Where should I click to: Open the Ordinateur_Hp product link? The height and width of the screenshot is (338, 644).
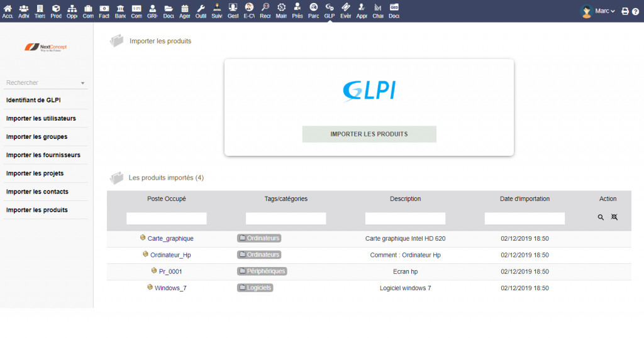click(170, 254)
